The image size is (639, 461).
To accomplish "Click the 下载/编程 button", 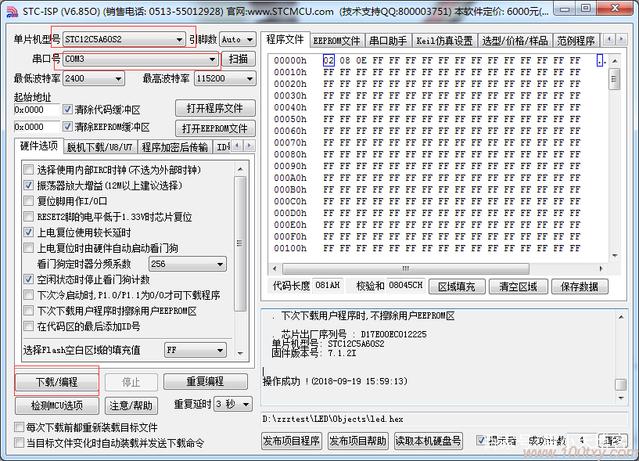I will [57, 382].
